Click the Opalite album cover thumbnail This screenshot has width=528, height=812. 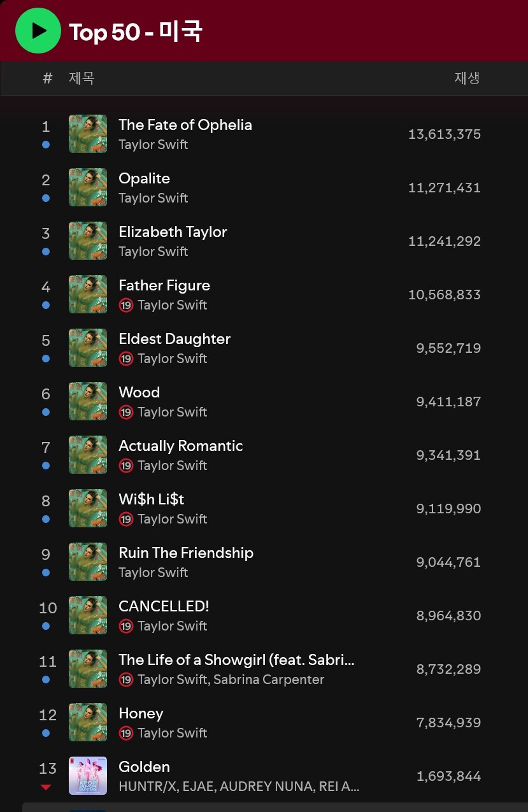pos(88,187)
